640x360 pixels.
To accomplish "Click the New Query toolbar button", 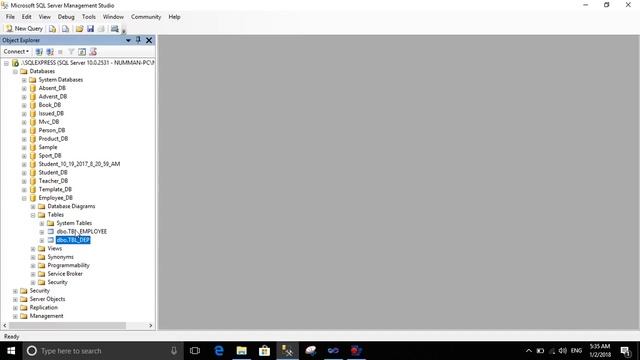I will pos(24,29).
